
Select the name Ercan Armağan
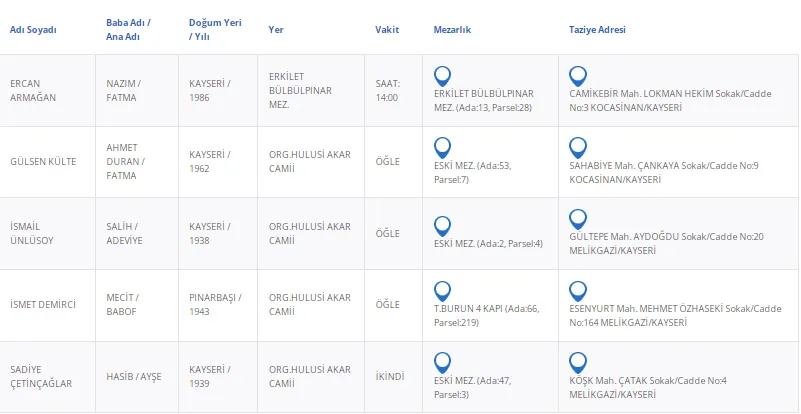point(33,90)
